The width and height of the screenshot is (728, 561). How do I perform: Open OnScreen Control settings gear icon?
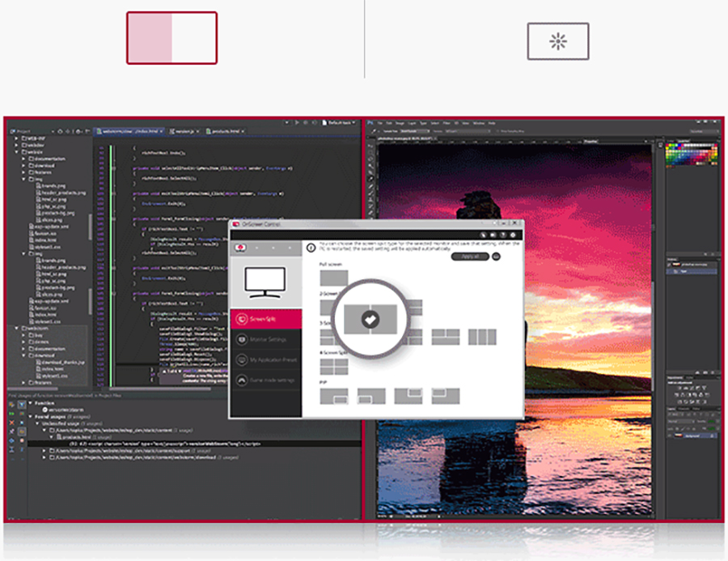[x=513, y=236]
